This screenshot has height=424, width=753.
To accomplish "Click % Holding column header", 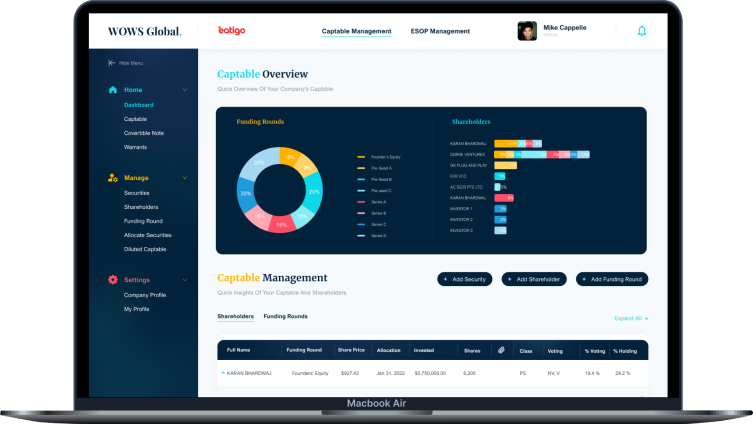I will click(625, 351).
